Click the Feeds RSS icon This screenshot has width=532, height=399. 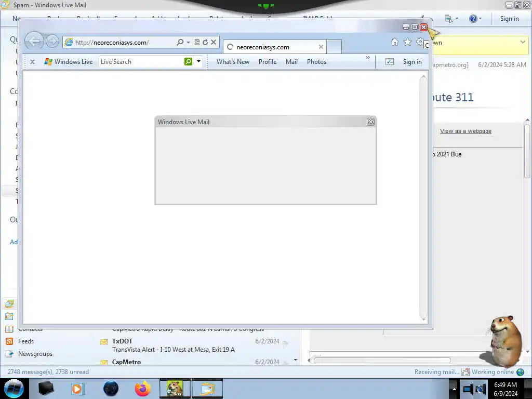coord(9,341)
